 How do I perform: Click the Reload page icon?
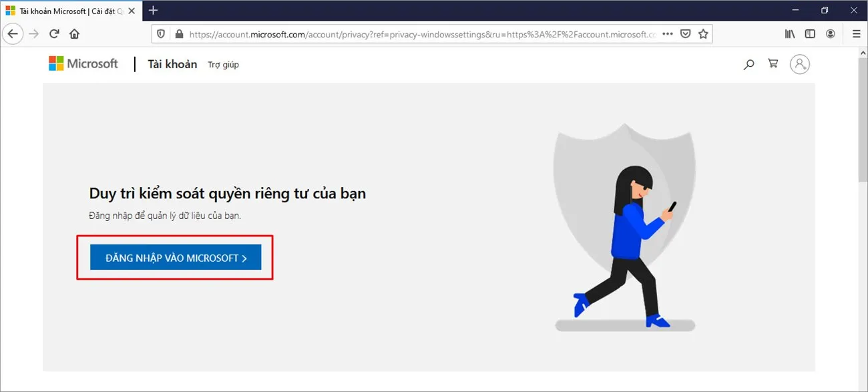[54, 33]
